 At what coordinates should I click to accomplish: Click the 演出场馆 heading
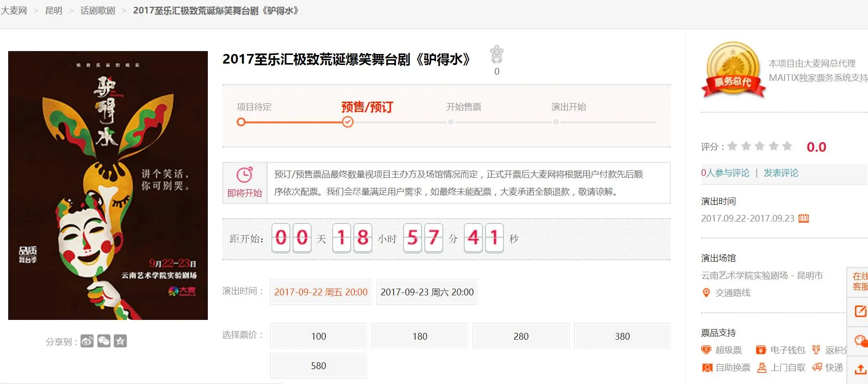[719, 258]
